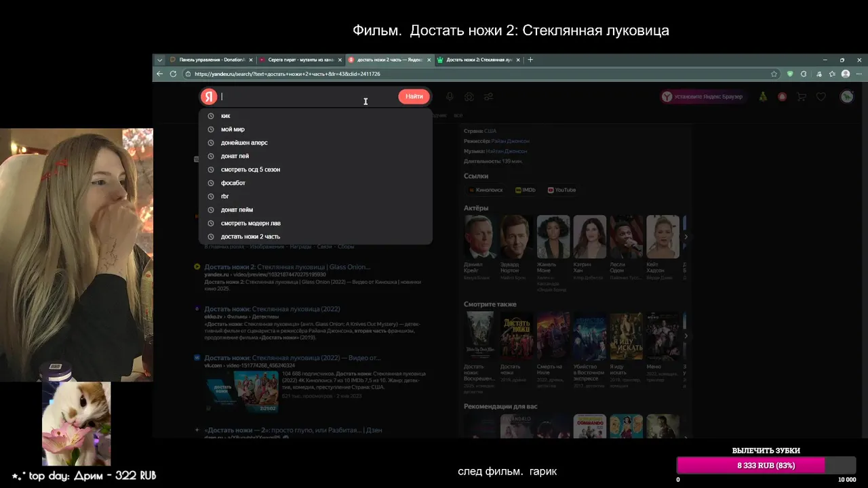Select suggestion 'смотреть осд 5 сезон'
The height and width of the screenshot is (488, 868).
point(315,169)
